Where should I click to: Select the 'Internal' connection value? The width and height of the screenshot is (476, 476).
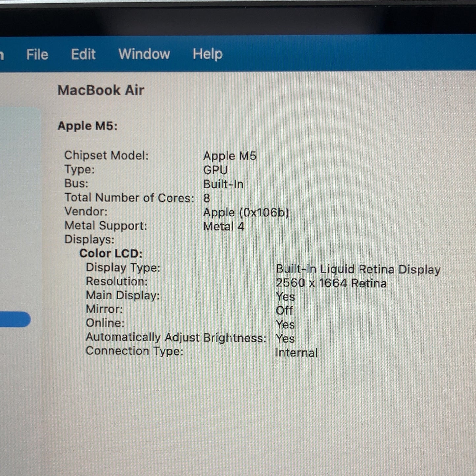click(x=296, y=353)
